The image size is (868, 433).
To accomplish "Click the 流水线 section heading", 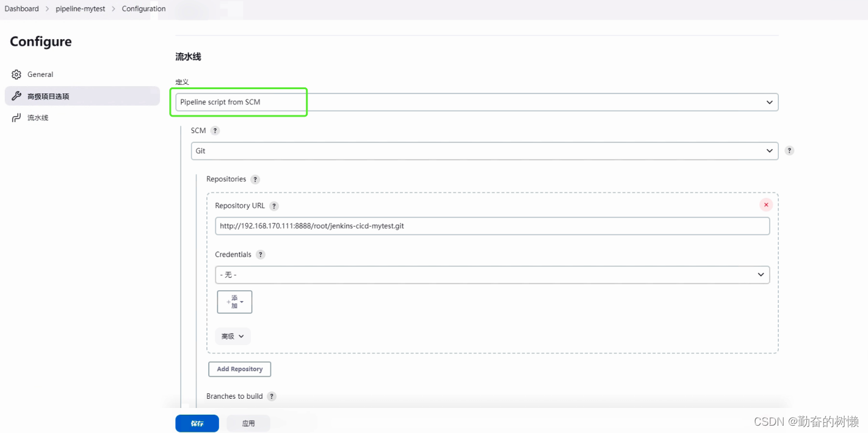I will click(188, 57).
